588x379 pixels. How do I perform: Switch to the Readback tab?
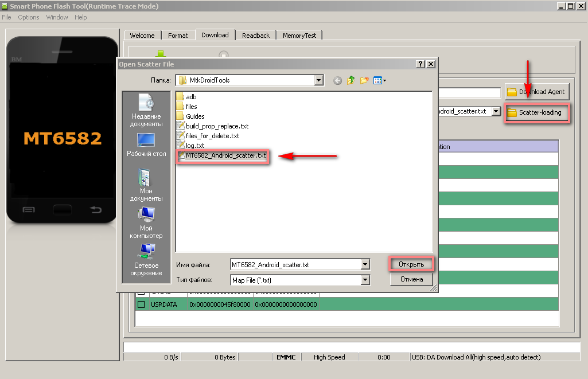[255, 36]
